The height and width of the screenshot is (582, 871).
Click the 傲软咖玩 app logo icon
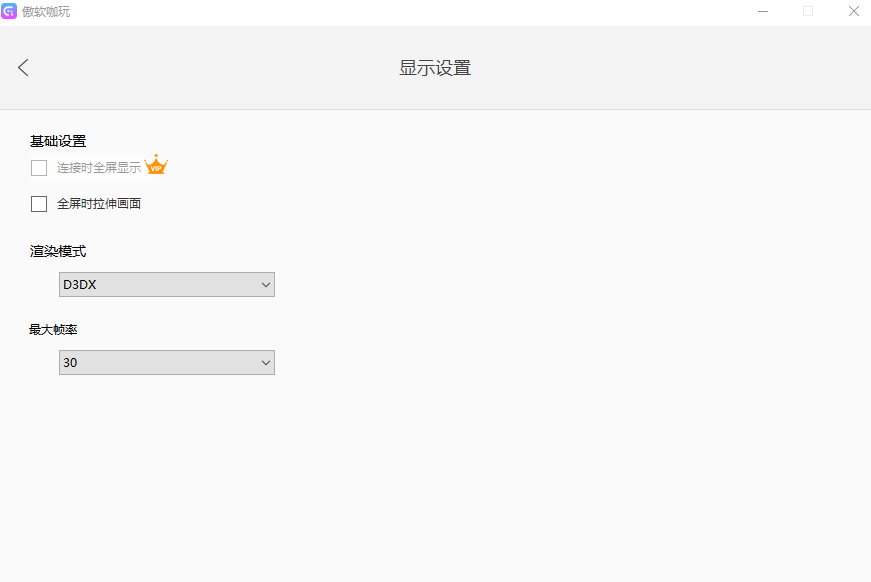click(x=11, y=11)
